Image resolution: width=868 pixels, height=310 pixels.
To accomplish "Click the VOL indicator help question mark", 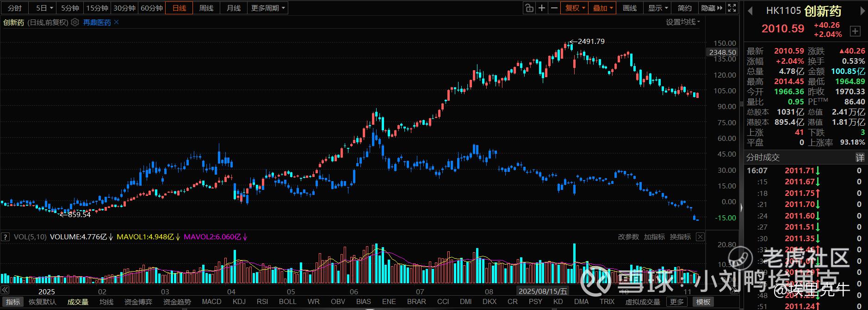I will (x=5, y=237).
